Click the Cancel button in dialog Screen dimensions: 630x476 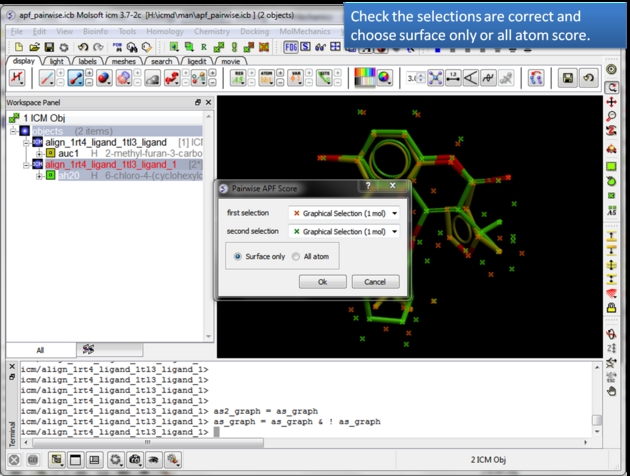pos(375,282)
